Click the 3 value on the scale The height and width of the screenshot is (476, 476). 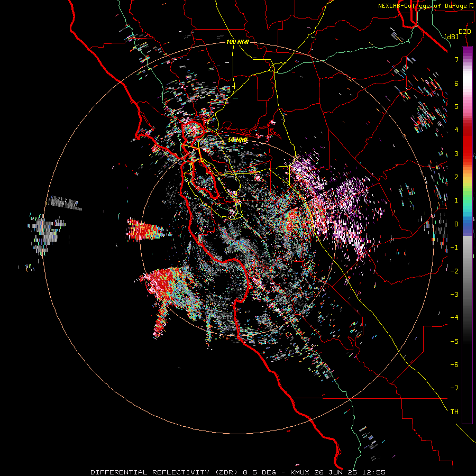tap(456, 153)
